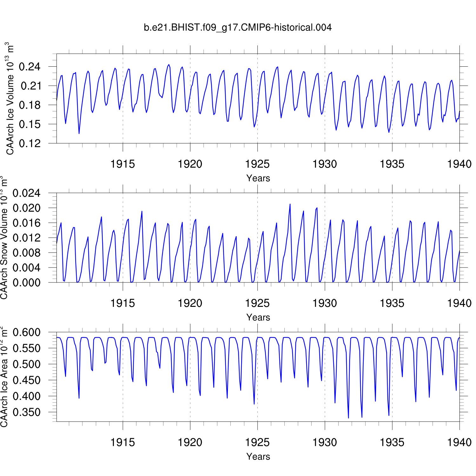The height and width of the screenshot is (476, 476).
Task: Click the 0.000 y-axis value in the snow panel
Action: pos(27,282)
